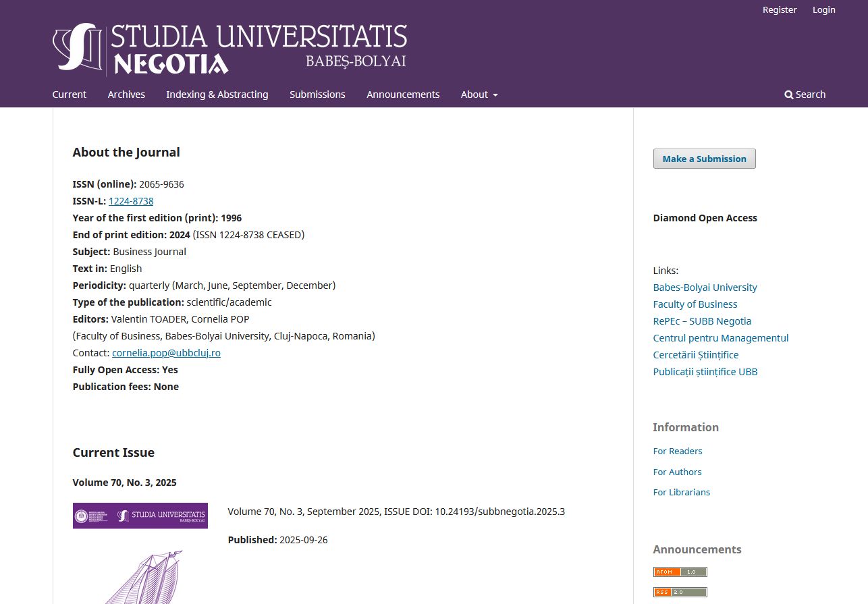Image resolution: width=868 pixels, height=604 pixels.
Task: Click the About the Journal heading
Action: [x=126, y=153]
